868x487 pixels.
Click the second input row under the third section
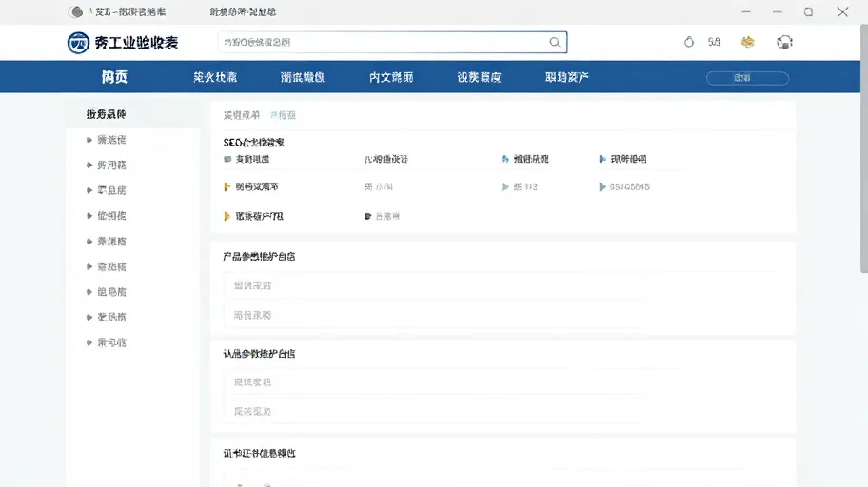tap(435, 411)
